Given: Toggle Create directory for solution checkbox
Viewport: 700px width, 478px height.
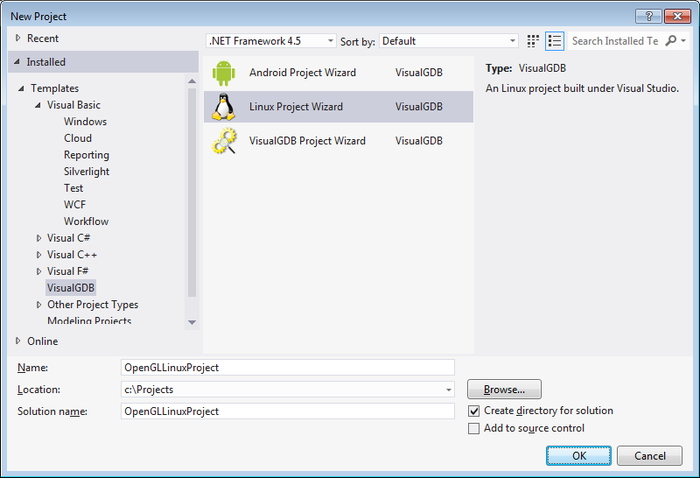Looking at the screenshot, I should pyautogui.click(x=474, y=411).
